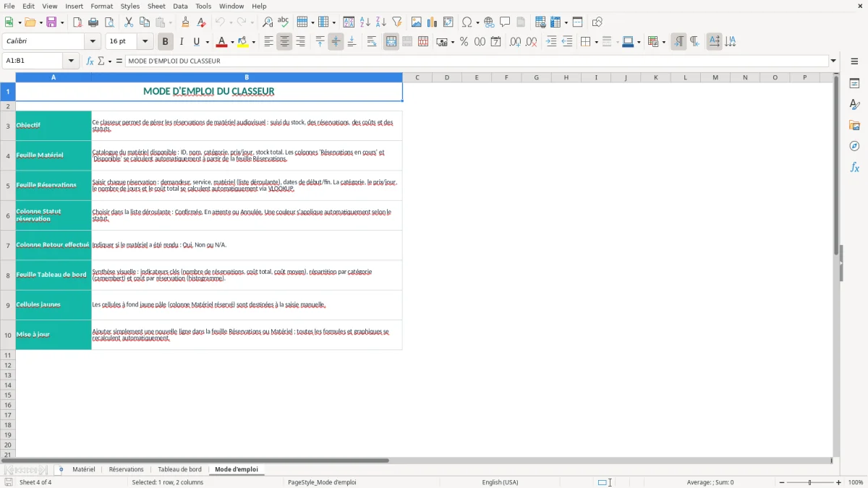Expand background color dropdown arrow

pos(253,42)
